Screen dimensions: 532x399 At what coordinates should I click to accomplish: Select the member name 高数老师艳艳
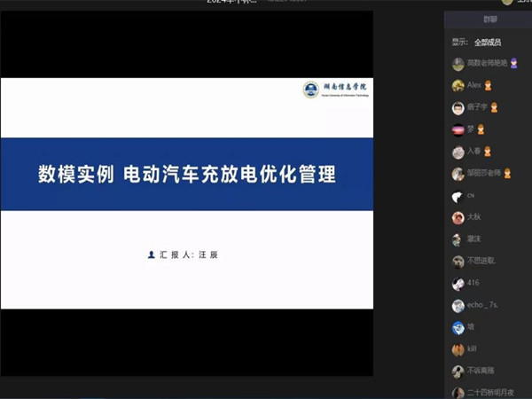pos(487,63)
